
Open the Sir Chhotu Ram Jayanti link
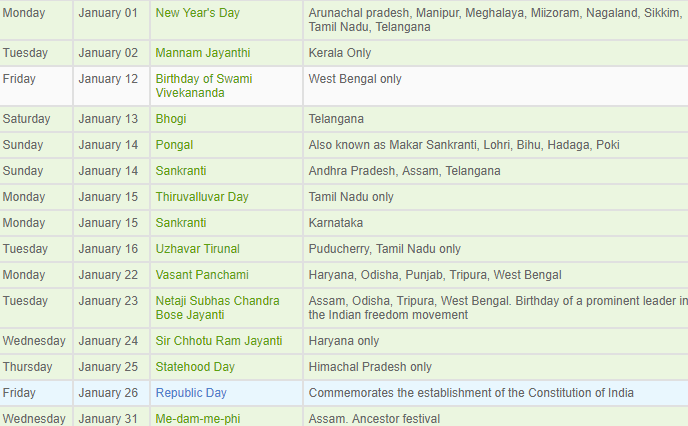click(219, 341)
